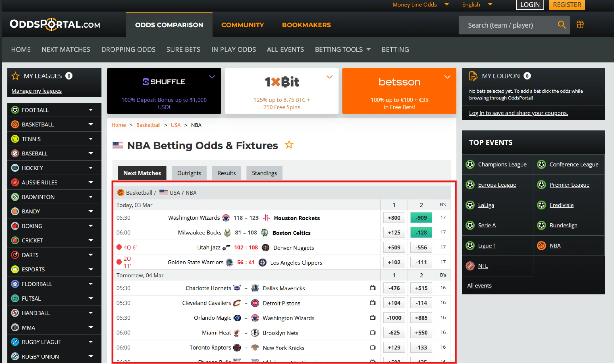The height and width of the screenshot is (364, 614).
Task: Click the Houston Rockets team logo
Action: [266, 217]
